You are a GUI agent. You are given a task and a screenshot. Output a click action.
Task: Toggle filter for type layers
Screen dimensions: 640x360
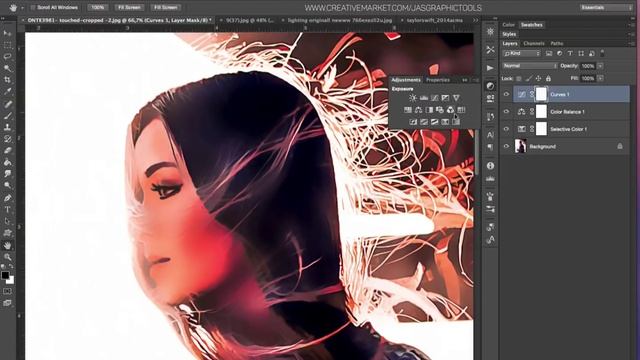coord(570,53)
